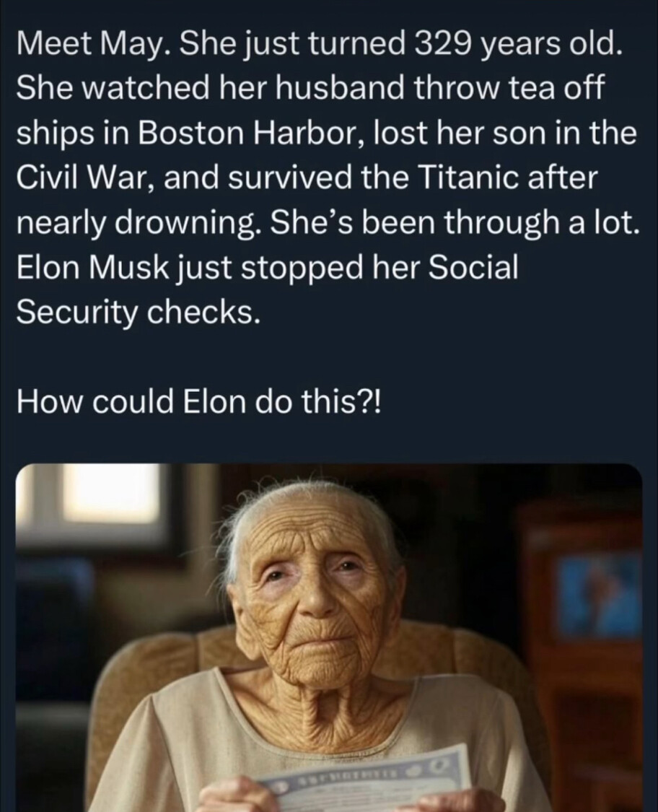Open the attached photo of the elderly woman
The image size is (658, 812).
pyautogui.click(x=328, y=635)
